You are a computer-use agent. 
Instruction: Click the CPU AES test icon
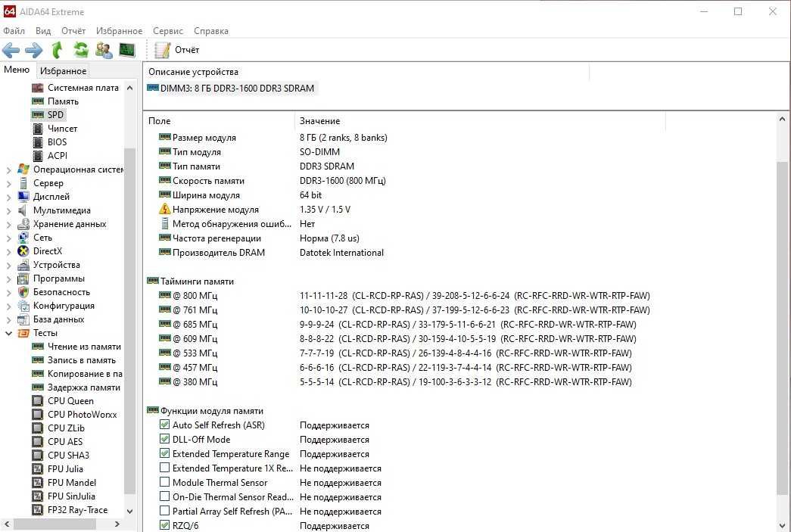38,442
